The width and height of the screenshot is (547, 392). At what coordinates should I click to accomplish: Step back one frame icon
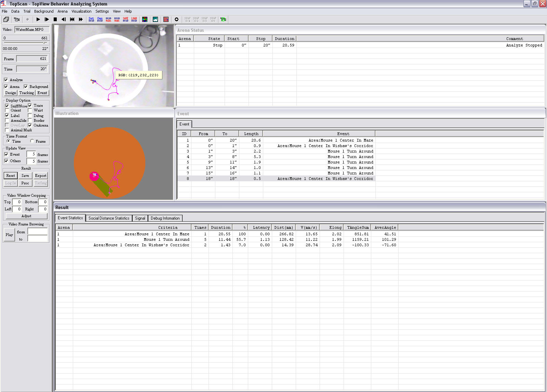(x=64, y=19)
